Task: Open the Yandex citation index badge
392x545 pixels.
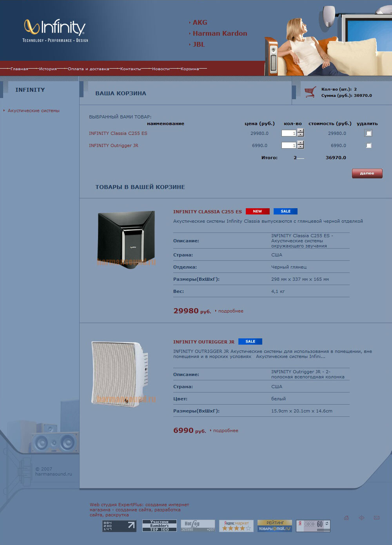Action: tap(313, 526)
